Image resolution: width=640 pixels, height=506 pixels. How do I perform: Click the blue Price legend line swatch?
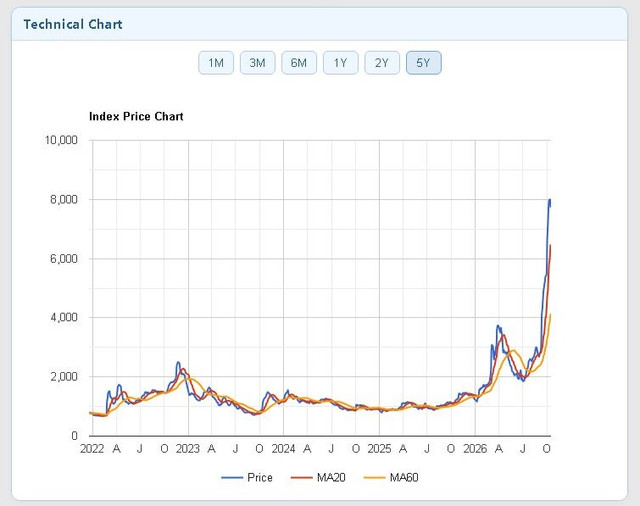pos(232,477)
